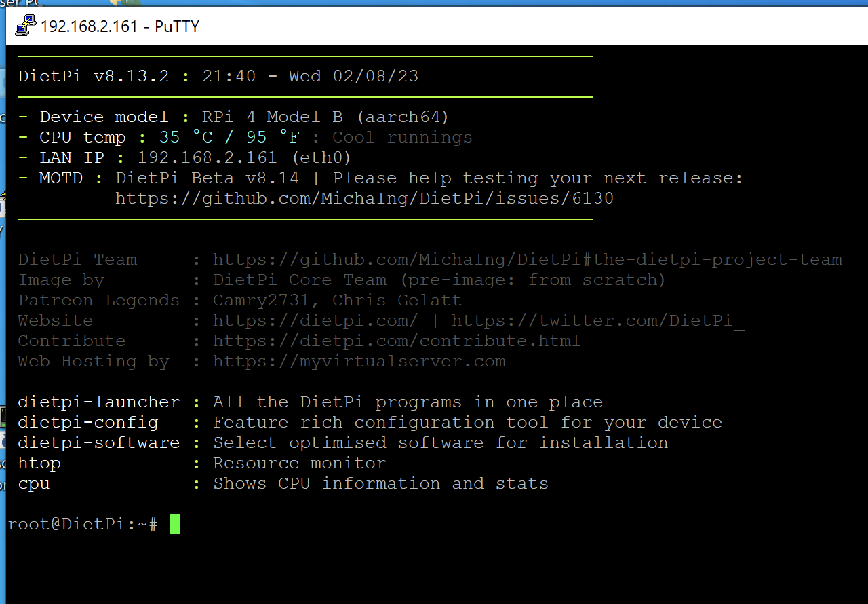Click the RPi 4 Model B device text
The image size is (868, 604).
tap(272, 117)
